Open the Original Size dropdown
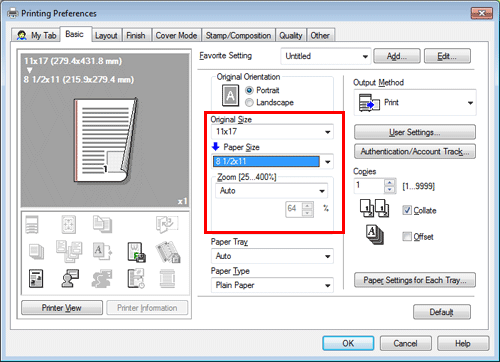This screenshot has width=500, height=362. click(272, 132)
